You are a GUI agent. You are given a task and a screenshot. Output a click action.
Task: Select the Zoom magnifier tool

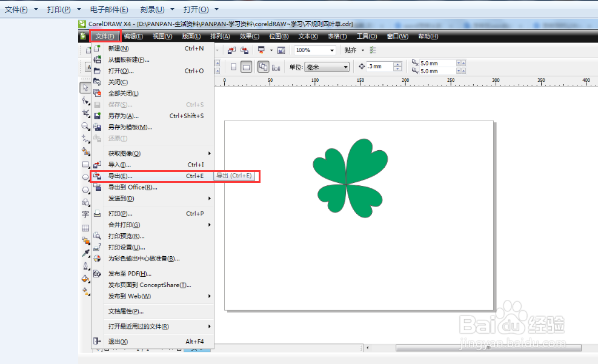[x=85, y=126]
